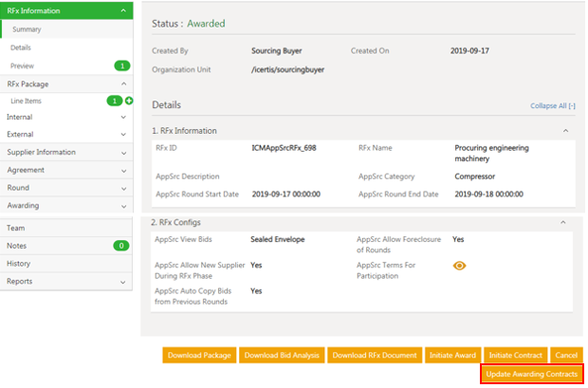Select the Compressor category value
Screen dimensions: 588x388
[x=475, y=176]
